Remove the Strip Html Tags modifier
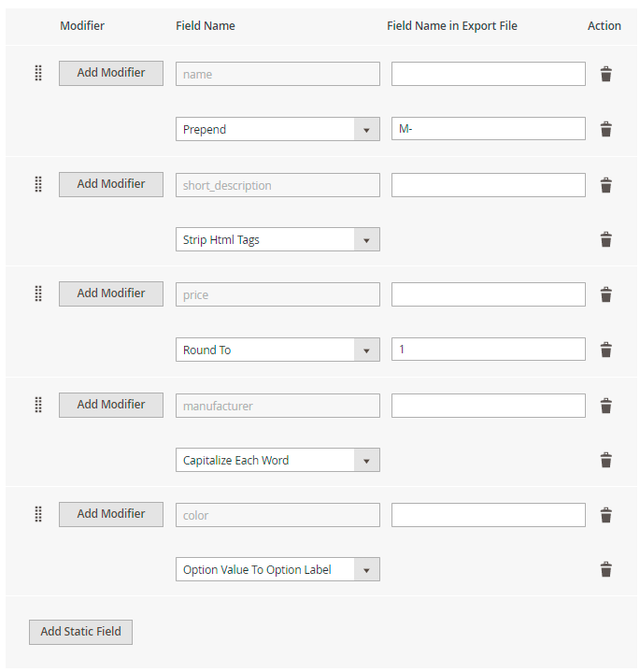Screen dimensions: 640x672 [x=605, y=239]
